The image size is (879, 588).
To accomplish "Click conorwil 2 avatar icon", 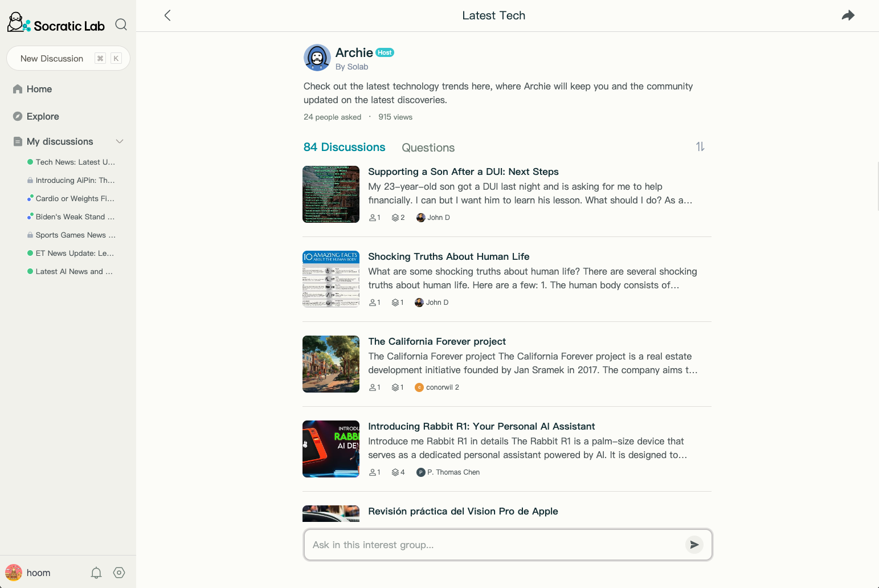I will (419, 387).
